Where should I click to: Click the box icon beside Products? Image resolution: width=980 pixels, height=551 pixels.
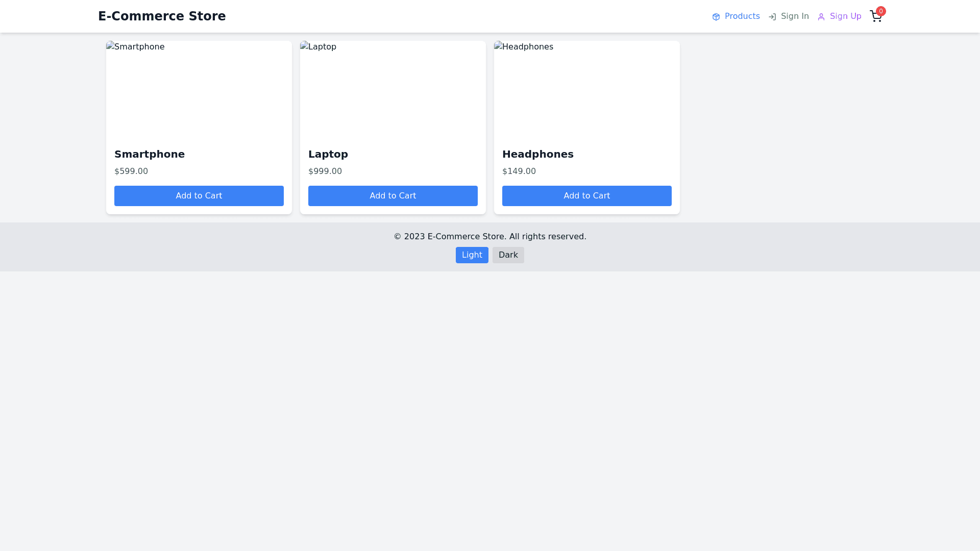pos(716,17)
